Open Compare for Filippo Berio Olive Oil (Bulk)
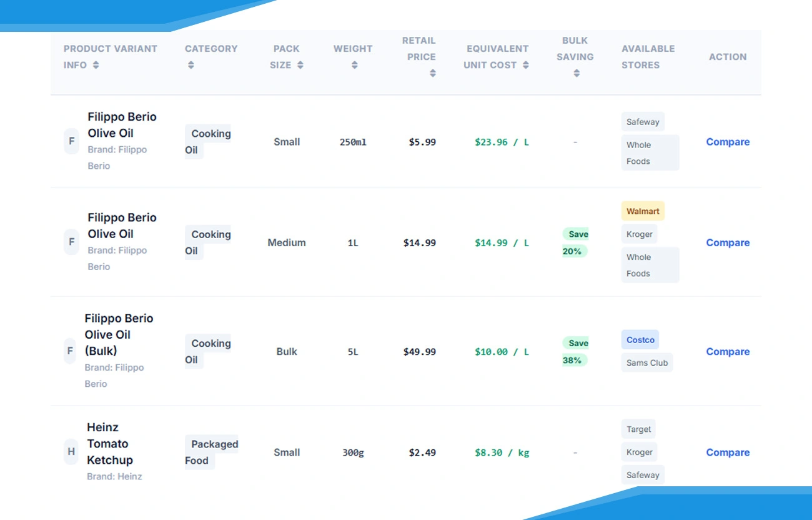Screen dimensions: 812x520 tap(728, 351)
